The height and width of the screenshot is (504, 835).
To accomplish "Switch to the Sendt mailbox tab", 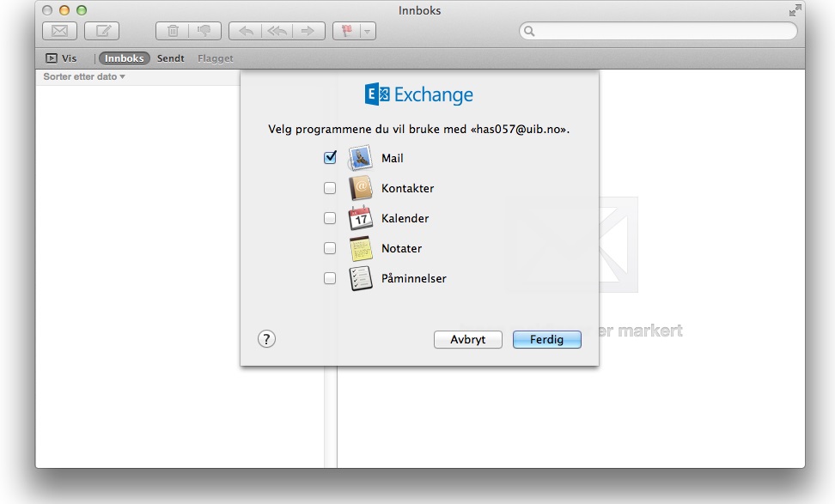I will (170, 58).
